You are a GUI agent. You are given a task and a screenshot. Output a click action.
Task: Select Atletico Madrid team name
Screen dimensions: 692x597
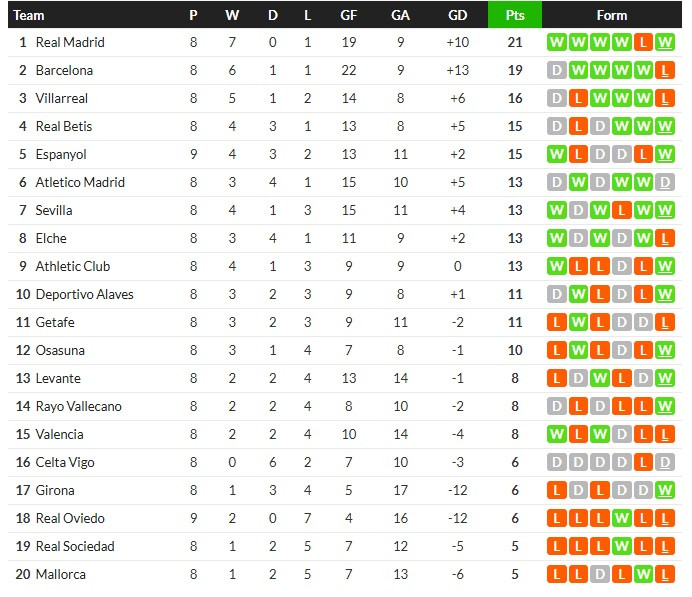80,183
